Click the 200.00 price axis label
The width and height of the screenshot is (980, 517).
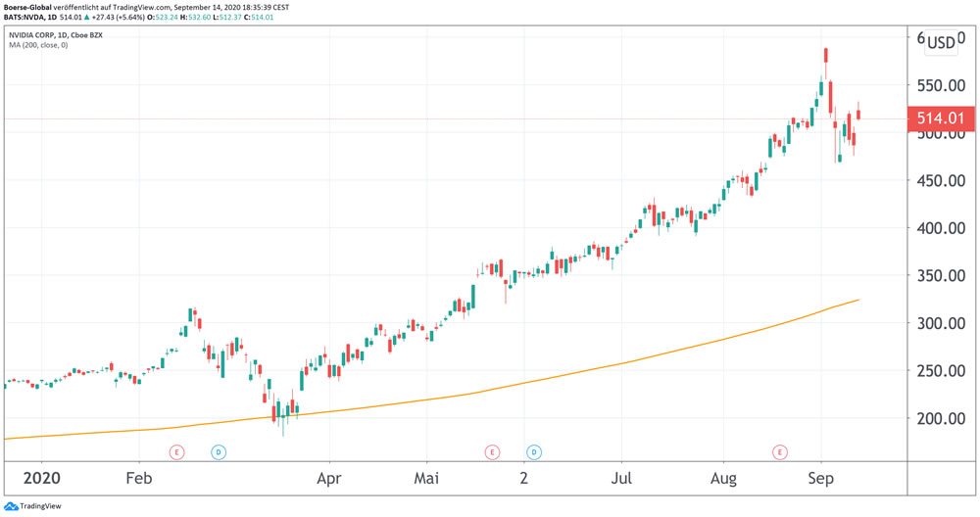(941, 418)
